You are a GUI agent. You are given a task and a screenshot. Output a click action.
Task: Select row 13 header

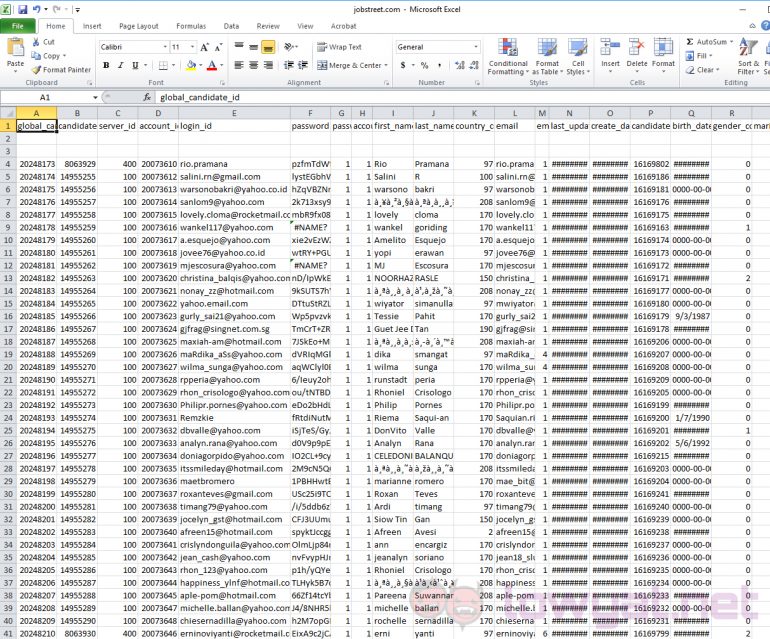pos(8,278)
